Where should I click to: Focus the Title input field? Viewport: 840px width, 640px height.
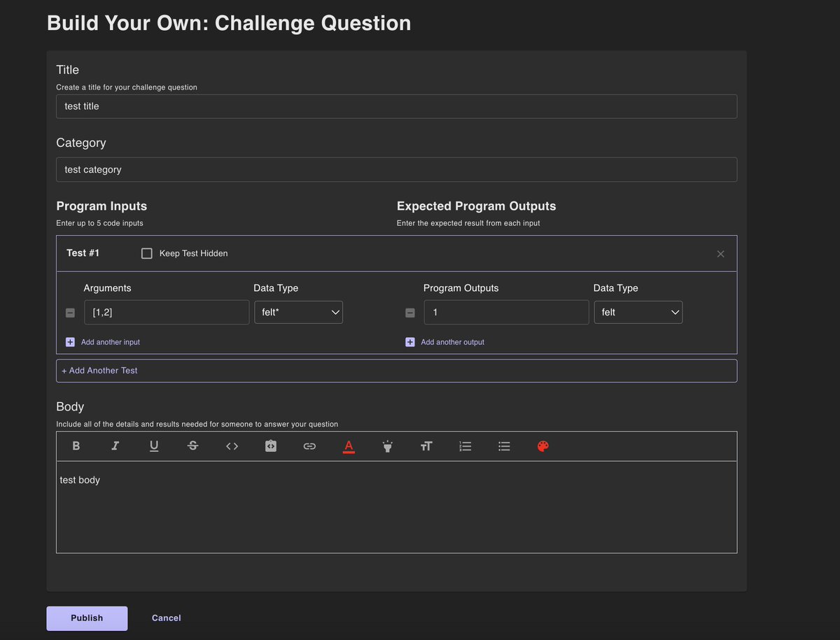396,106
